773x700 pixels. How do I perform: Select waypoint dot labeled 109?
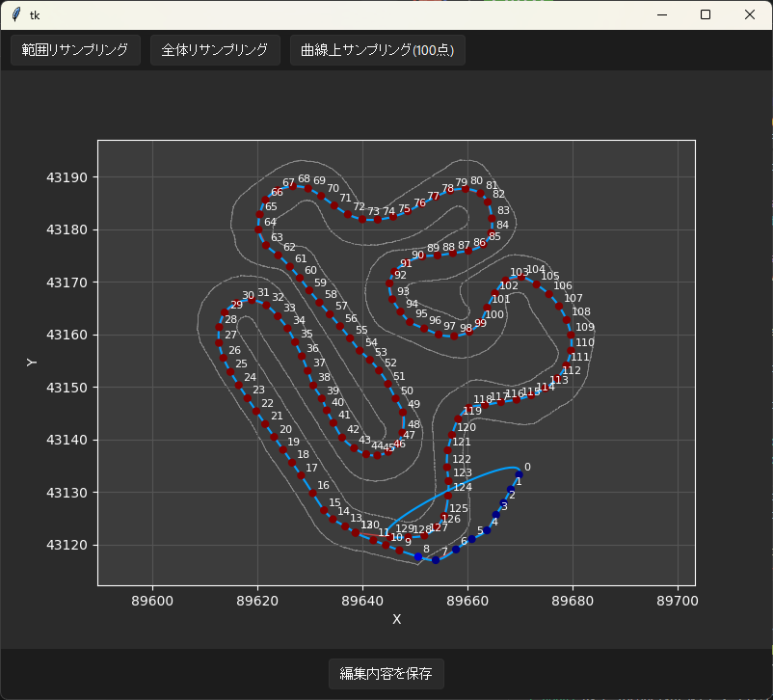coord(571,335)
